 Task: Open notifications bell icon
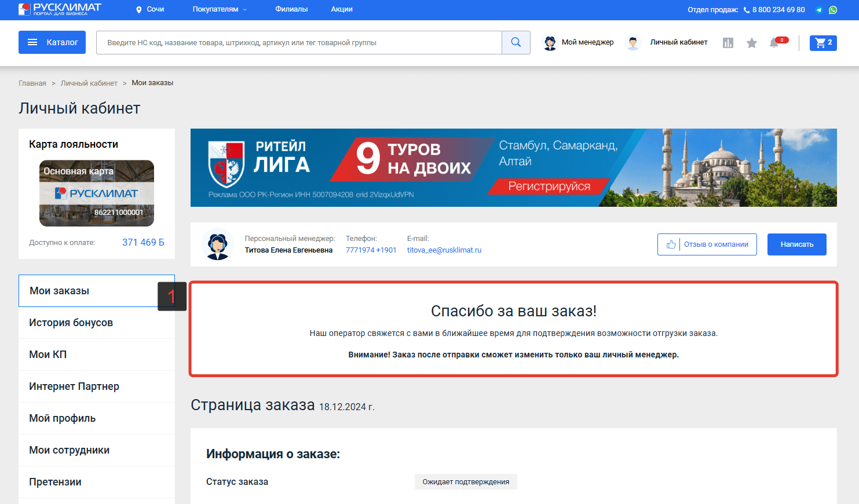pyautogui.click(x=774, y=43)
